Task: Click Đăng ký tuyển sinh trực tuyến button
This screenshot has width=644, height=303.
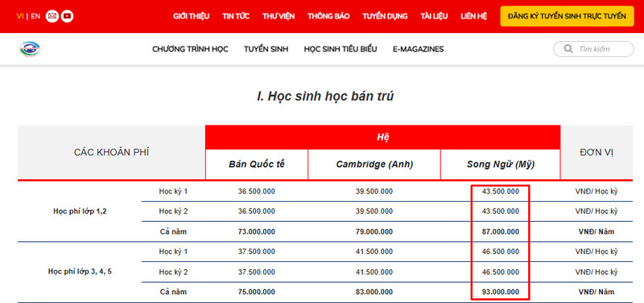Action: 567,16
